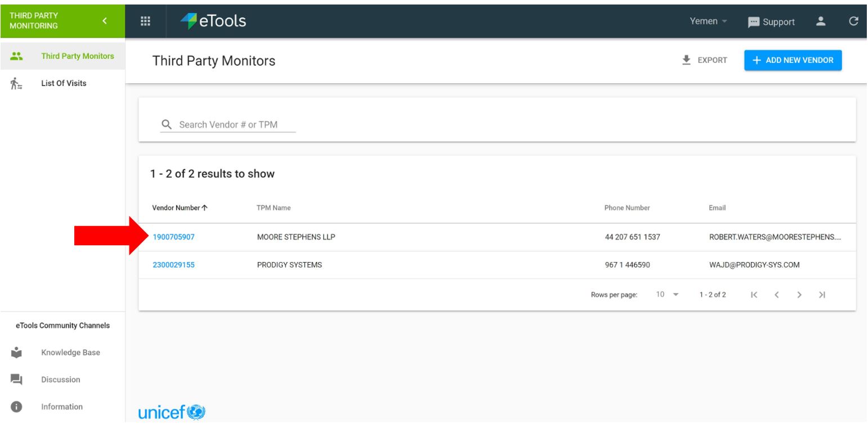This screenshot has height=424, width=868.
Task: Click the List Of Visits walking icon
Action: [x=17, y=84]
